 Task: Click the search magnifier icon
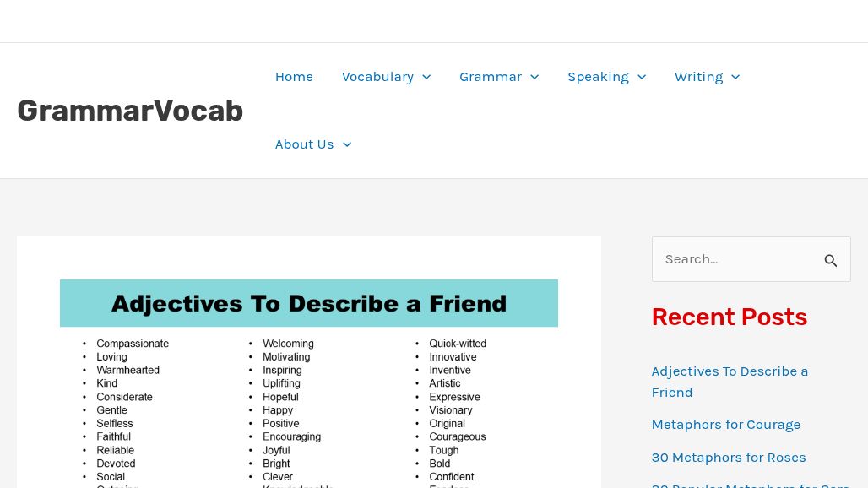click(830, 260)
